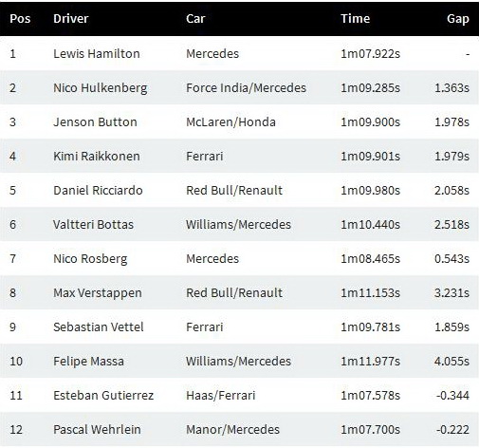Viewport: 479px width, 448px height.
Task: Select Daniel Ricciardo row name
Action: tap(98, 190)
